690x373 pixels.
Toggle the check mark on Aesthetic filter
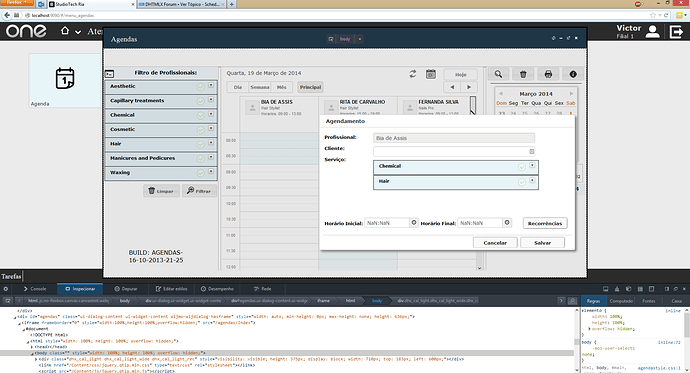point(201,87)
